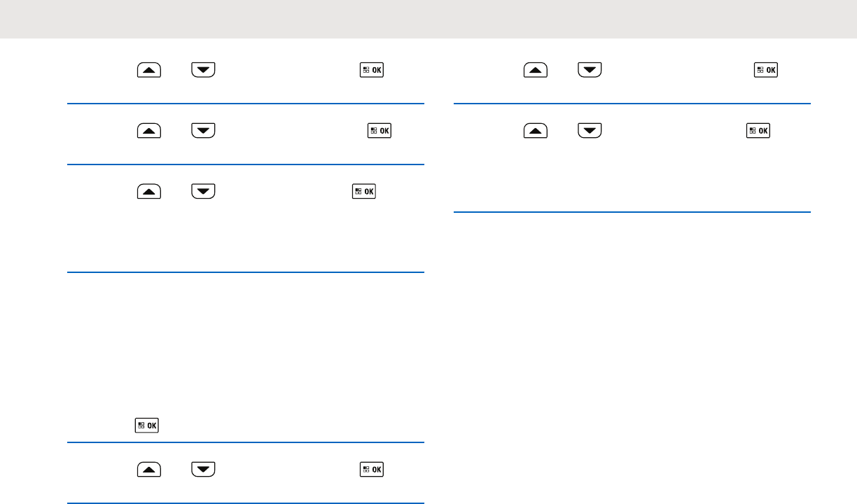Viewport: 857px width, 504px height.
Task: Tap the down arrow in left column's second row
Action: click(203, 130)
